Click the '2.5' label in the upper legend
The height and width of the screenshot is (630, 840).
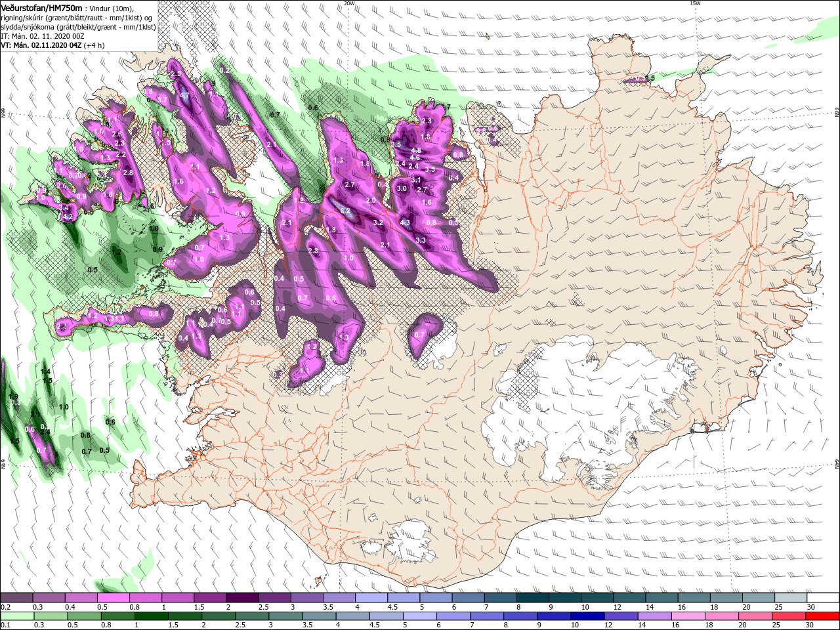[264, 607]
